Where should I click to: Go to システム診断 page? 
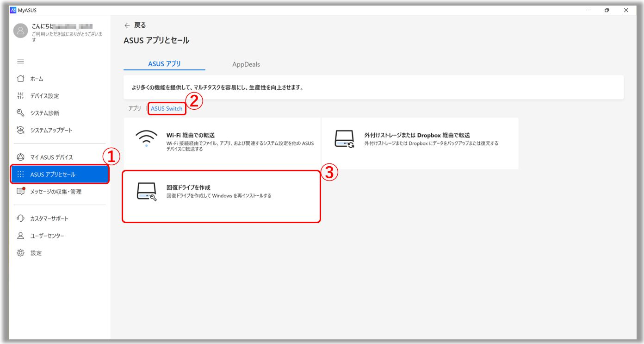59,113
